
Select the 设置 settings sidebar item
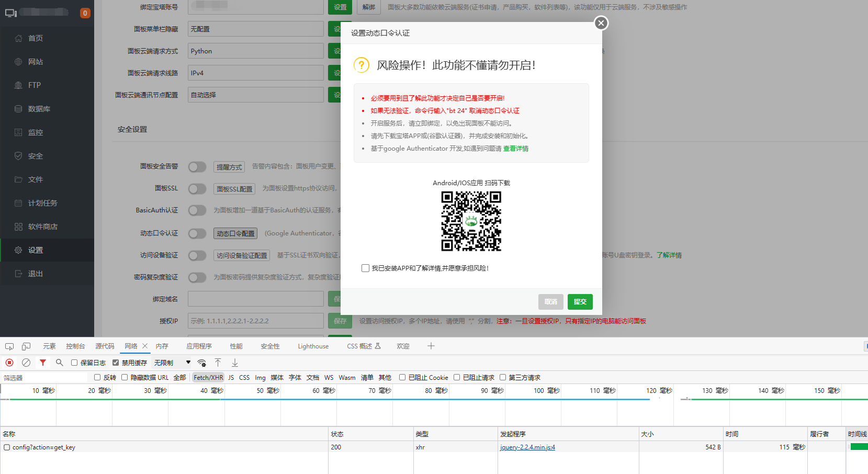pyautogui.click(x=47, y=250)
